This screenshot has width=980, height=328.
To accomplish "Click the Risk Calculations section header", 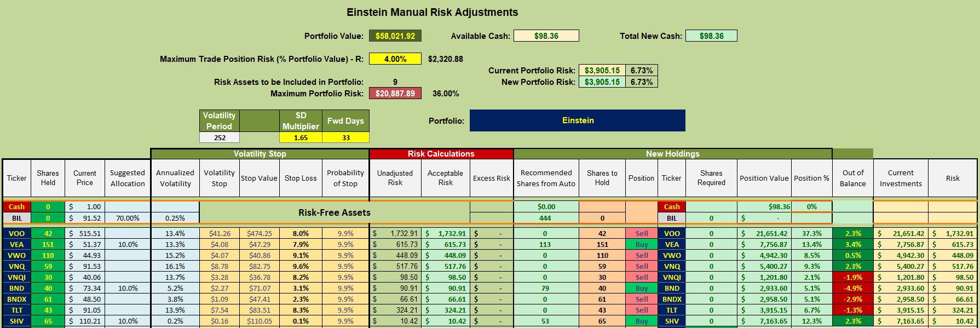I will pos(441,154).
